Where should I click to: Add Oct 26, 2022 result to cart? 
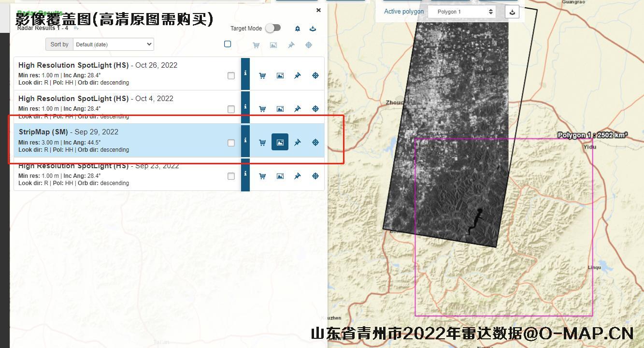pyautogui.click(x=262, y=75)
